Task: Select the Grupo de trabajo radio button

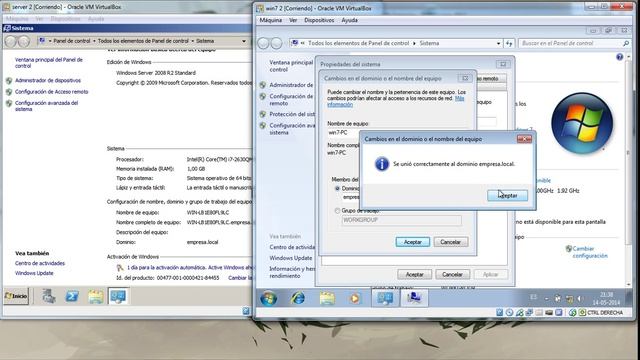Action: point(337,211)
